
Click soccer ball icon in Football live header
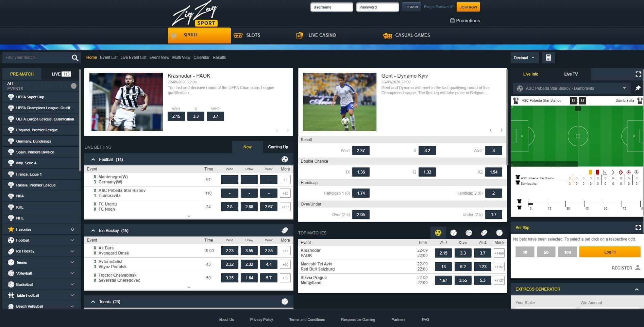click(x=285, y=159)
